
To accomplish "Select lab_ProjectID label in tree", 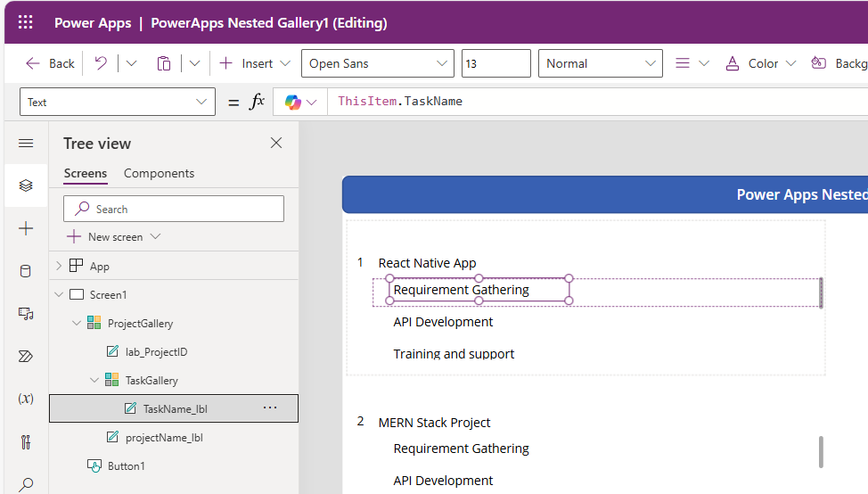I will (156, 351).
